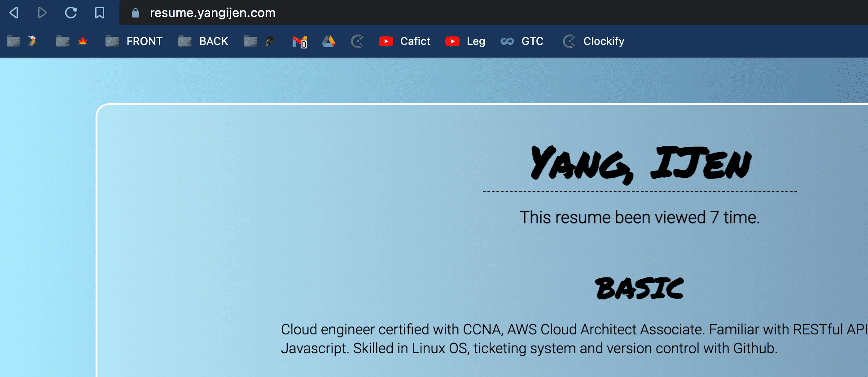The height and width of the screenshot is (377, 868).
Task: Go back to the previous page
Action: 14,13
